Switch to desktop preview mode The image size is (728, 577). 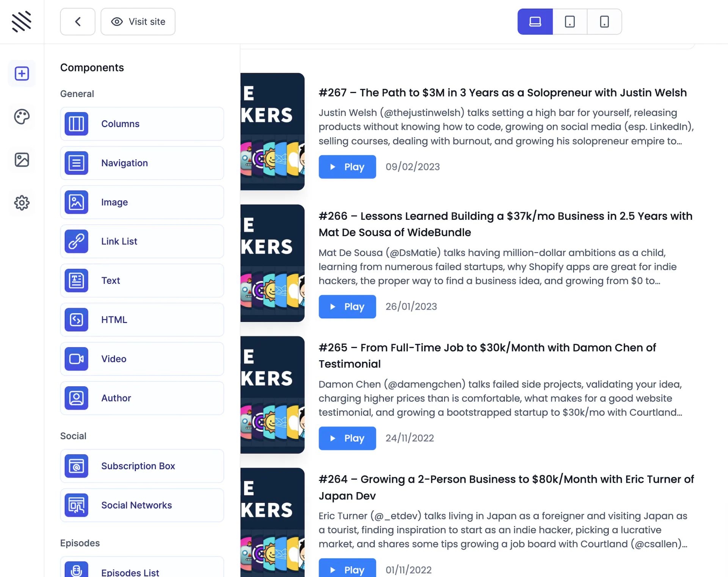[x=535, y=22]
